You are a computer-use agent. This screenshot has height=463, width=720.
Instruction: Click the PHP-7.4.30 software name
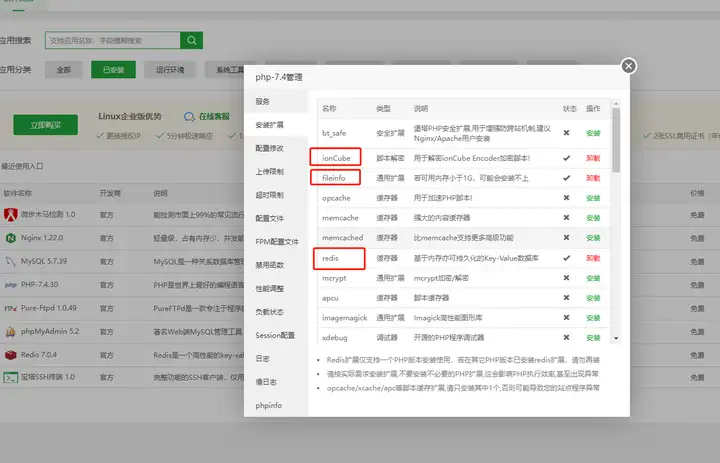click(x=39, y=285)
